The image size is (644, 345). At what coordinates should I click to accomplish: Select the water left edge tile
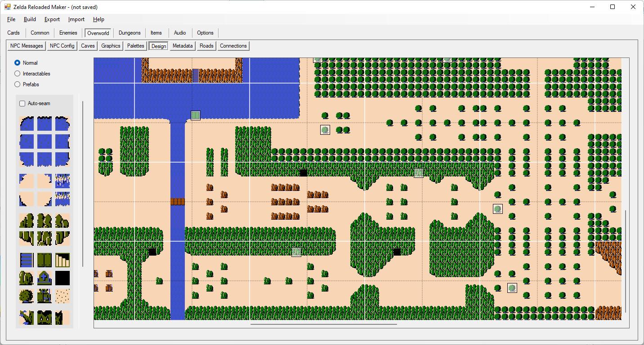tap(27, 142)
